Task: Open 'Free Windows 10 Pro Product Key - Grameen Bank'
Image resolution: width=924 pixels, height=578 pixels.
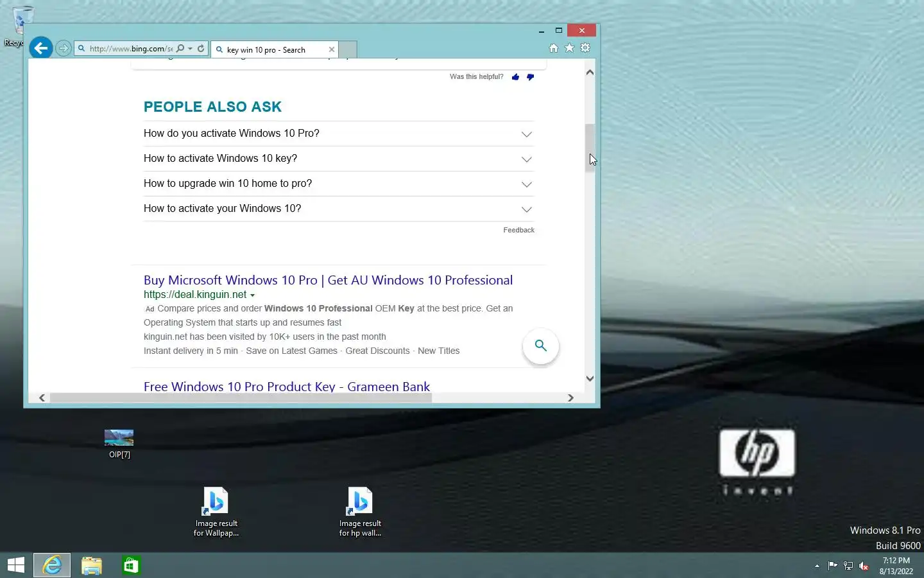Action: pos(287,387)
